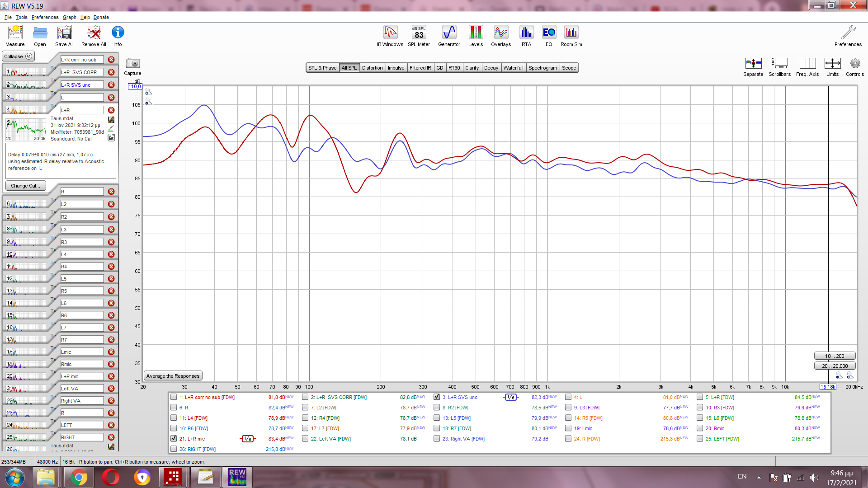Open the RTA analyzer

pyautogui.click(x=526, y=36)
